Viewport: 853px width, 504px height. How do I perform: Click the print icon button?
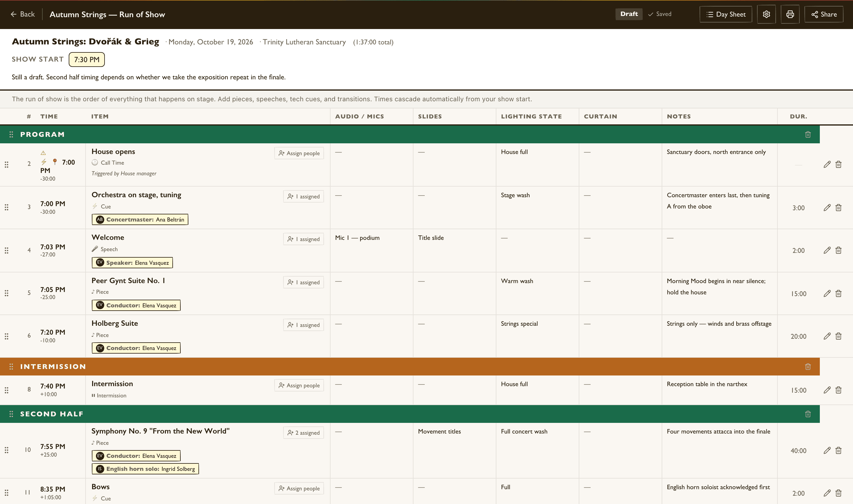(x=790, y=14)
